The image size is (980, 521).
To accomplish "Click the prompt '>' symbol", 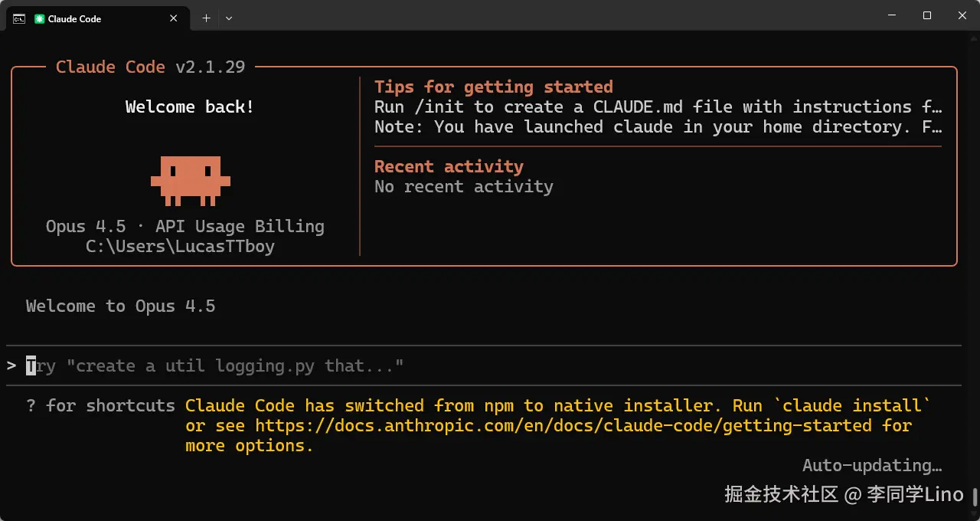I will (x=11, y=365).
